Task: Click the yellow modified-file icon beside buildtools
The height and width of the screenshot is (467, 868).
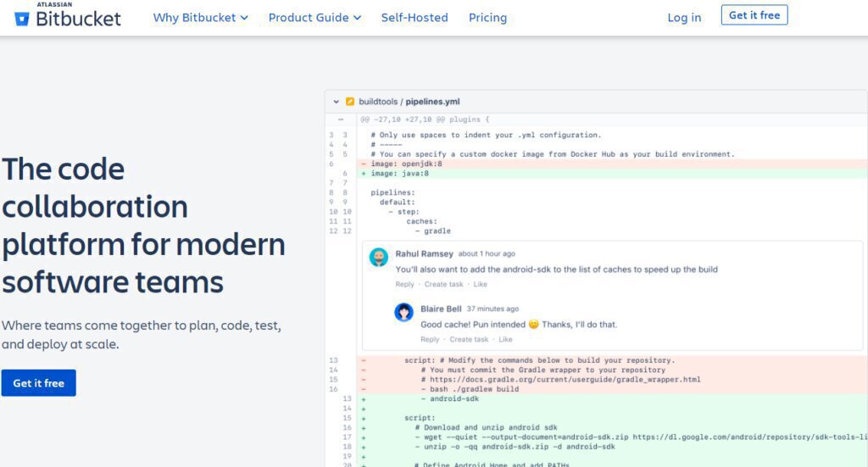Action: coord(350,102)
